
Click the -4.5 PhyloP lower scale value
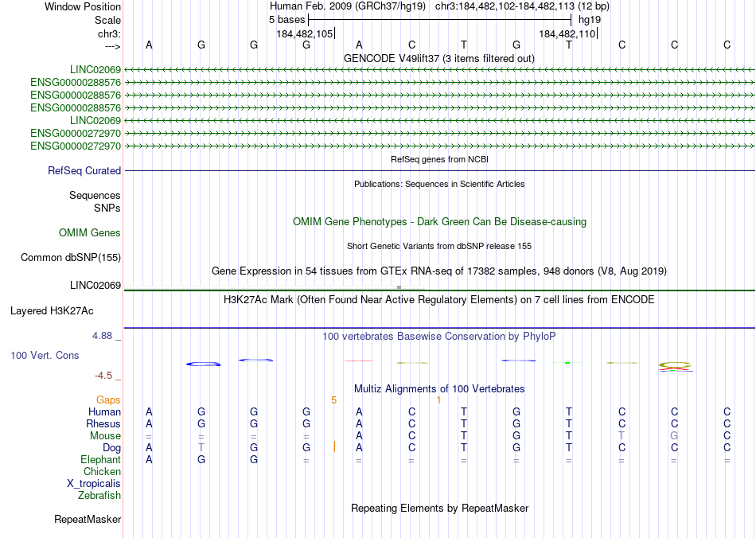pos(103,376)
